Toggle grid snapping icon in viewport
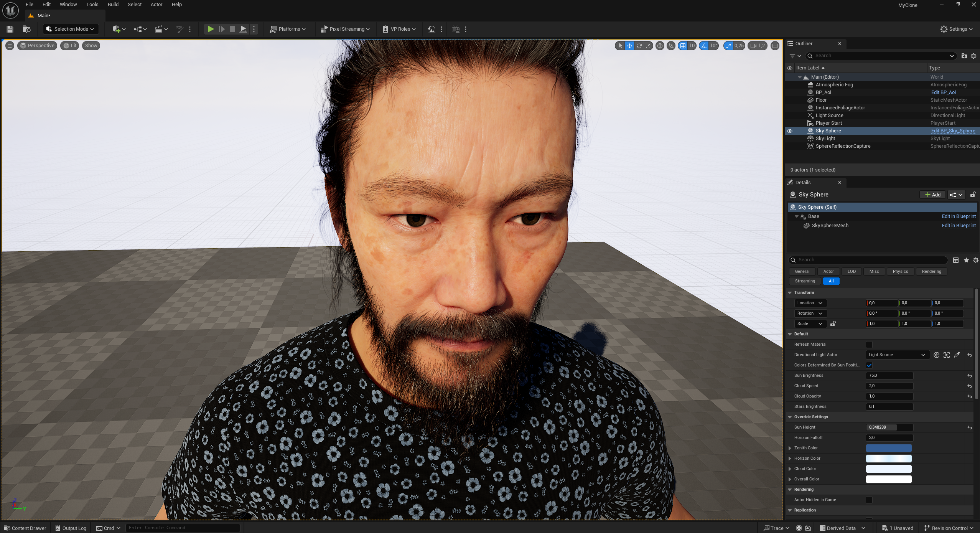This screenshot has height=533, width=980. point(683,46)
